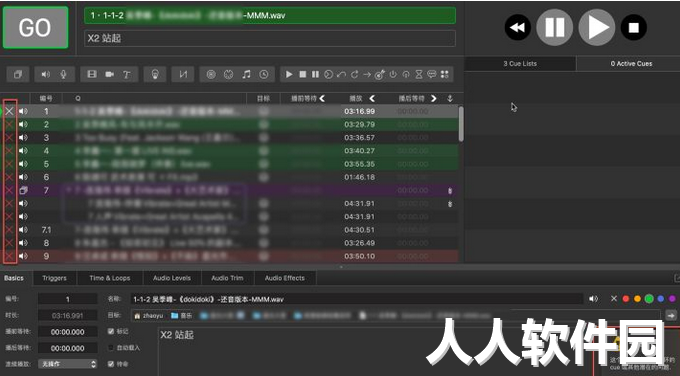Add a Timecode cue (clock icon)
Viewport: 680px width, 376px height.
point(264,75)
